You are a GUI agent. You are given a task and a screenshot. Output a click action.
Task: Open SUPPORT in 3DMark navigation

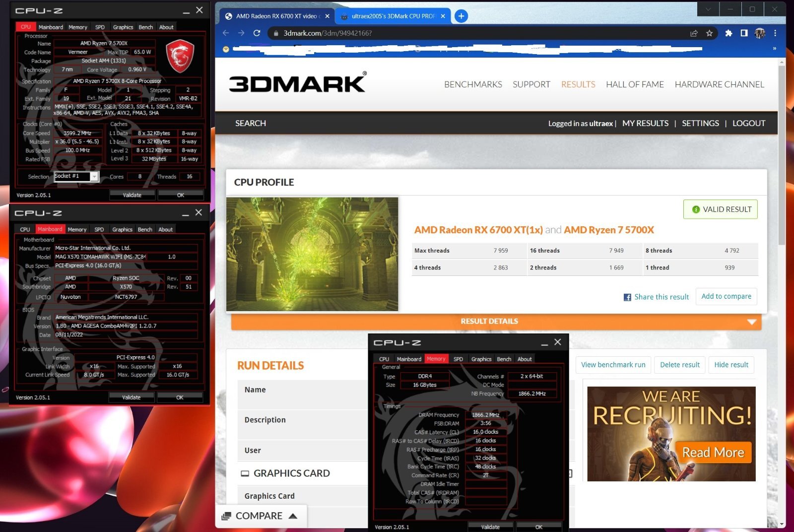(531, 84)
